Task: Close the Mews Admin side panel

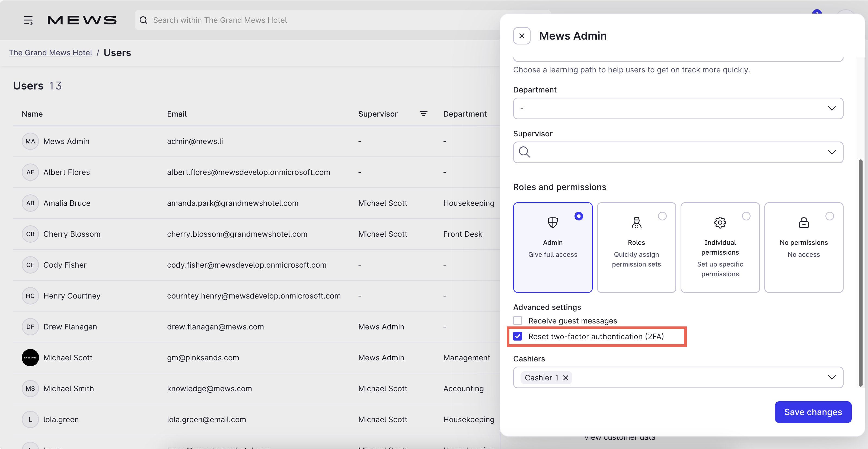Action: [522, 36]
